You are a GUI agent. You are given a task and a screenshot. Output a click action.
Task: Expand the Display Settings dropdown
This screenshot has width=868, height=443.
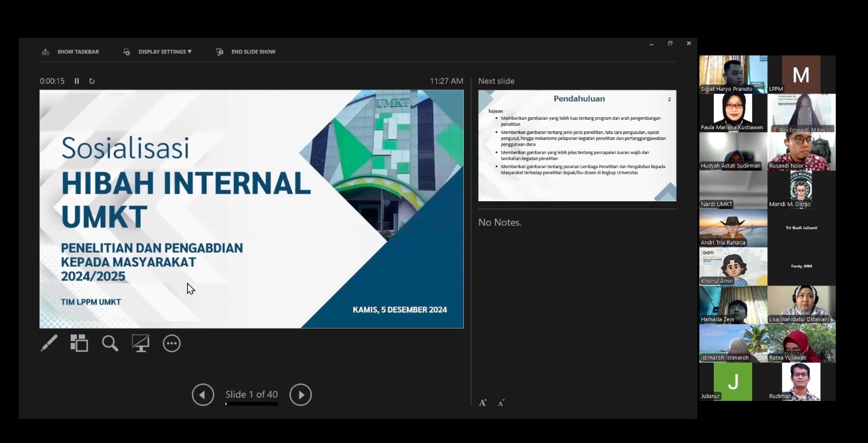pyautogui.click(x=164, y=52)
